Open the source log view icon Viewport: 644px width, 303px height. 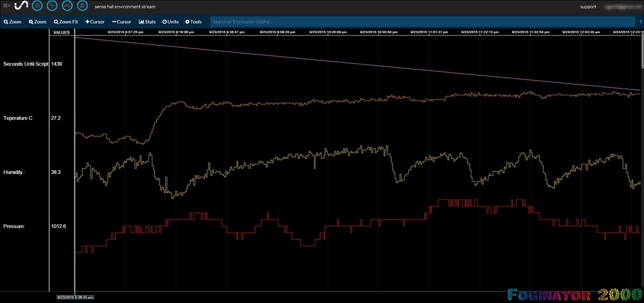pos(82,6)
